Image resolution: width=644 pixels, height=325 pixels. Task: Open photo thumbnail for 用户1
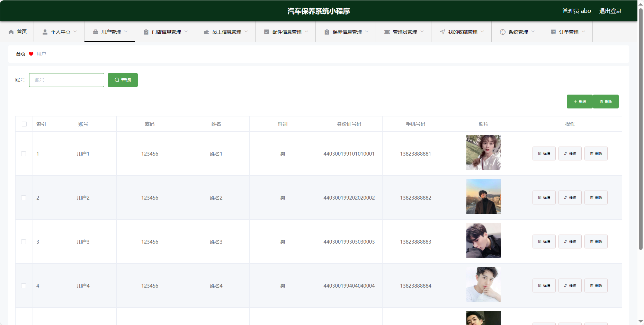click(484, 152)
